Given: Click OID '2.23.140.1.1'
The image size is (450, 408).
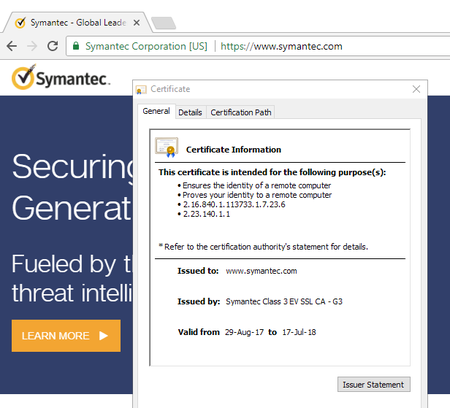Looking at the screenshot, I should (206, 214).
